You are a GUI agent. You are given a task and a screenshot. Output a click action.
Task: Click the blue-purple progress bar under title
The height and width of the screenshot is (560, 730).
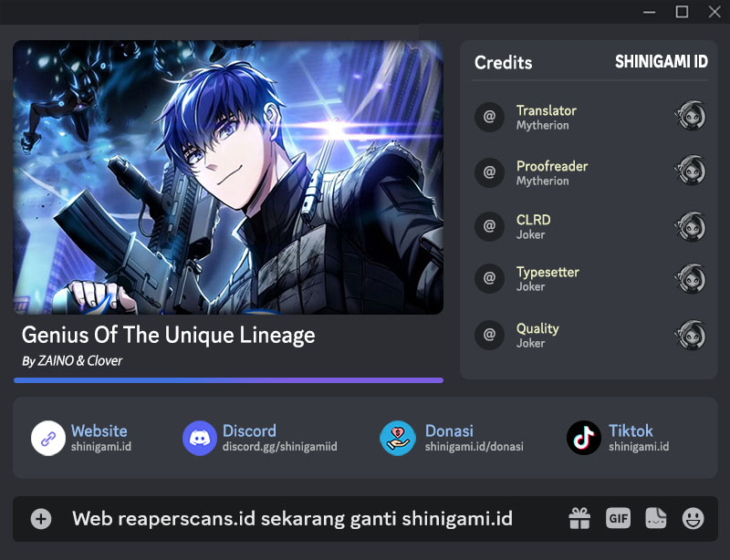[229, 380]
